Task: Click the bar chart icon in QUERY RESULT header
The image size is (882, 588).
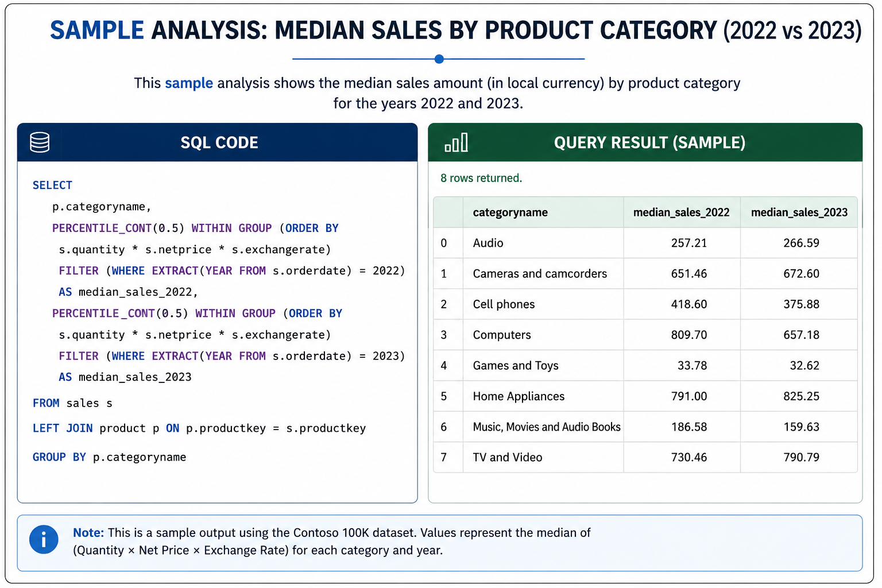Action: pyautogui.click(x=457, y=142)
